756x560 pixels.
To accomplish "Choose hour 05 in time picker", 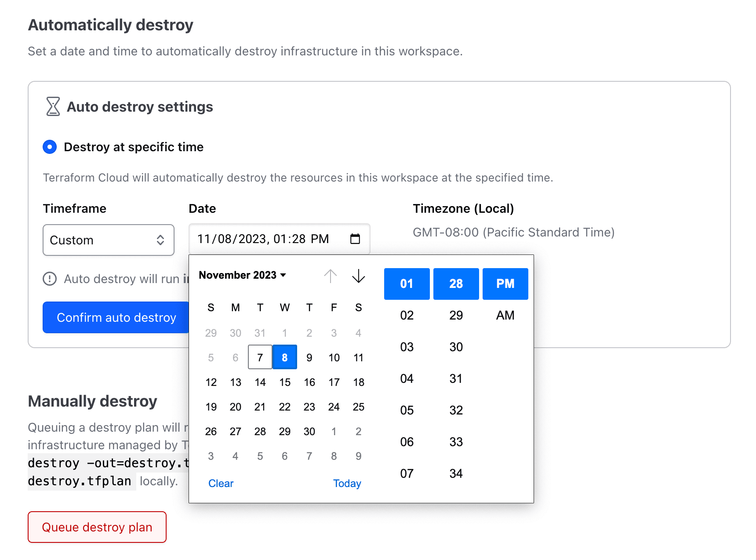I will (407, 410).
